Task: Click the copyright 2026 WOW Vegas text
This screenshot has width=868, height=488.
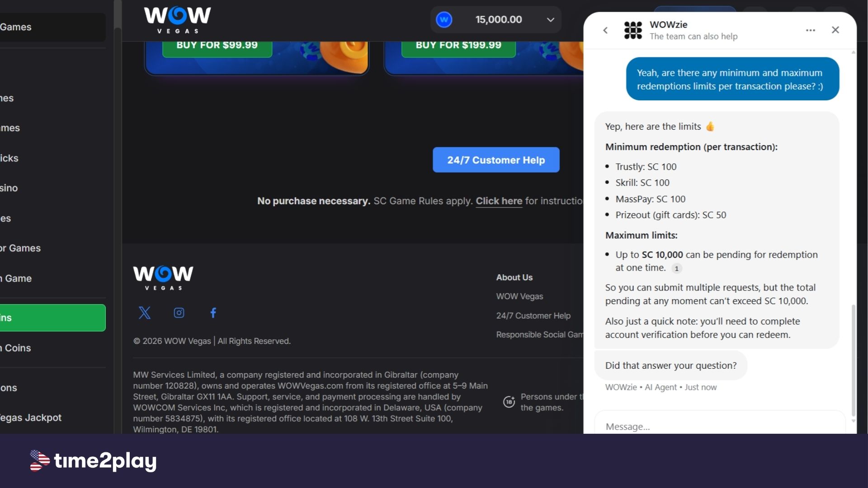Action: click(x=212, y=341)
